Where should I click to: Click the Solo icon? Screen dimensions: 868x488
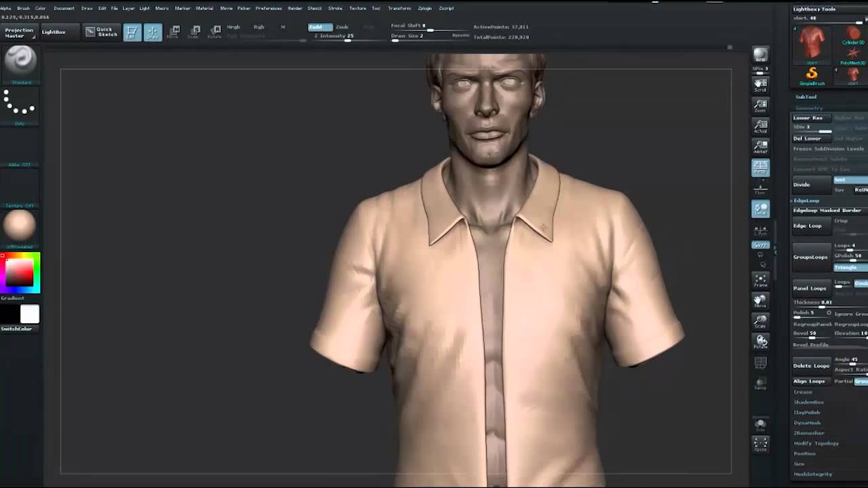760,424
